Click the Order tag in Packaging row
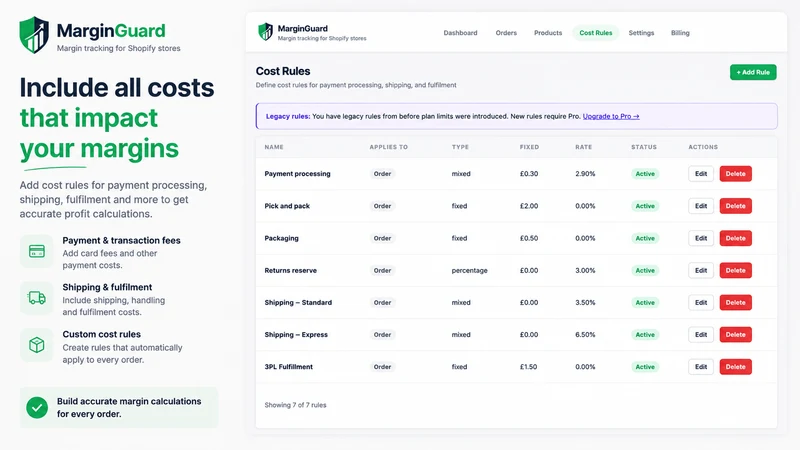The width and height of the screenshot is (800, 450). pyautogui.click(x=382, y=238)
